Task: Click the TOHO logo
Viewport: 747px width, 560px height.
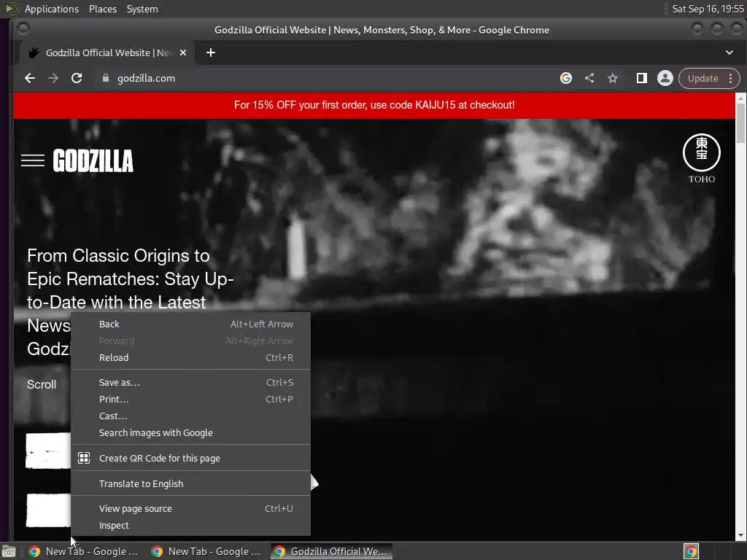Action: pos(701,158)
